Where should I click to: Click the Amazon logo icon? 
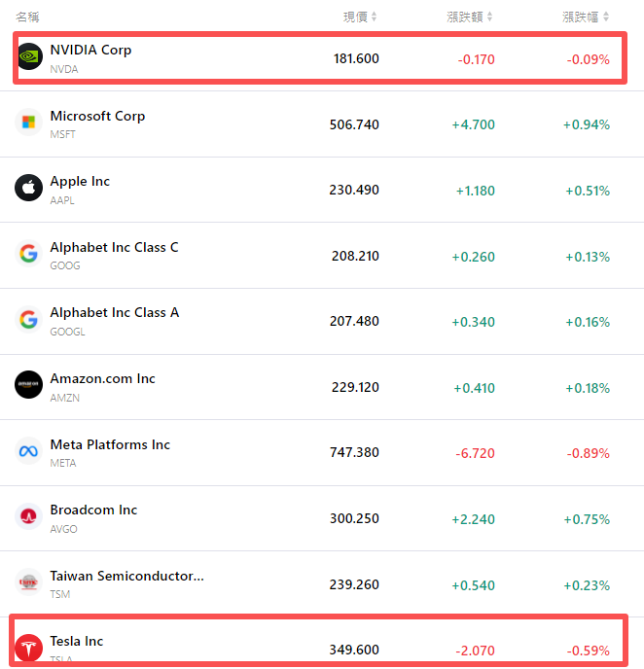pyautogui.click(x=29, y=385)
